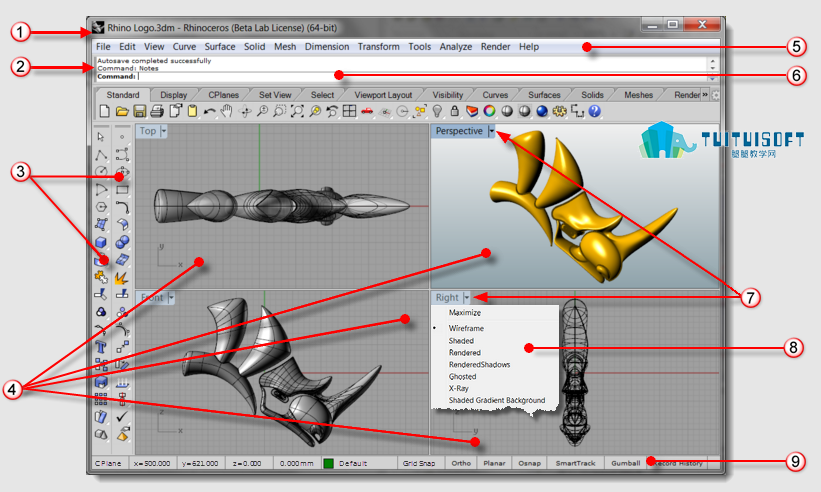Toggle Grid Snap in status bar
This screenshot has width=821, height=492.
tap(419, 463)
